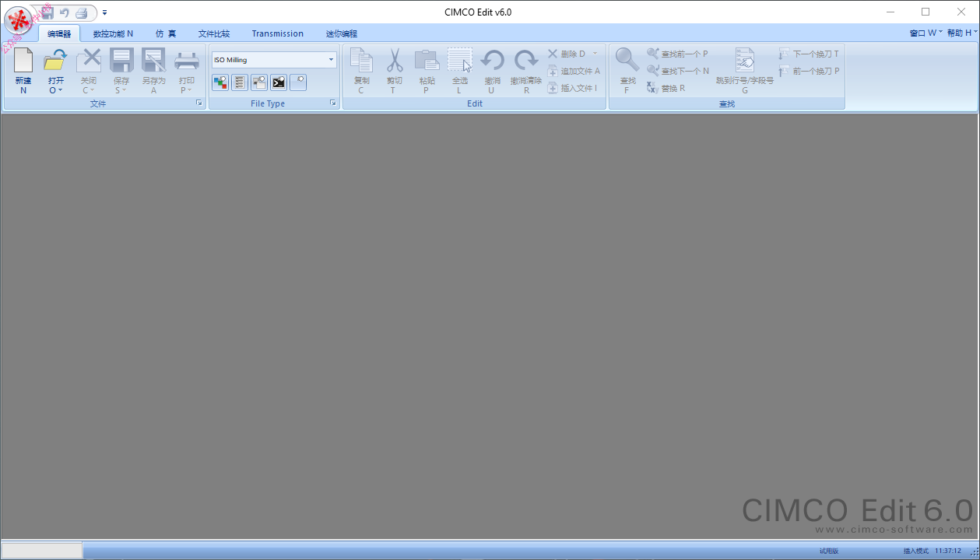The width and height of the screenshot is (980, 560).
Task: Click the resize grip at bottom-right corner
Action: (974, 552)
